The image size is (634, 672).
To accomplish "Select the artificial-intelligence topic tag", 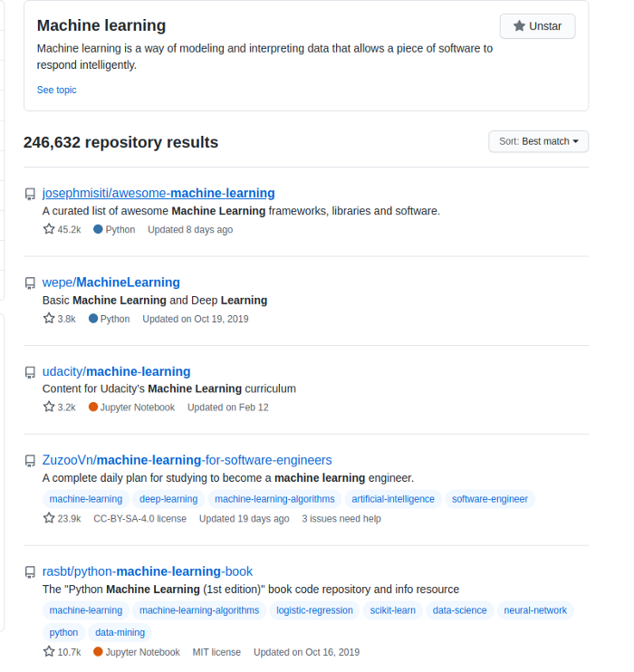I will coord(393,499).
